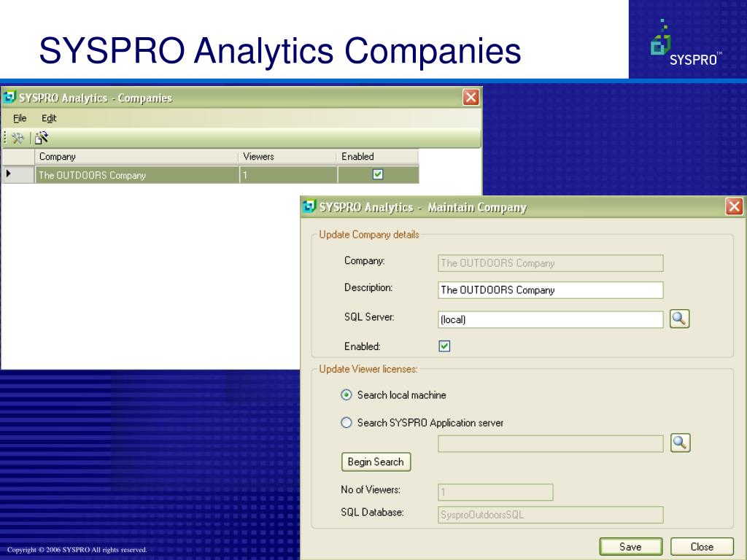The image size is (747, 560).
Task: Click the Viewers cell showing 1
Action: [x=289, y=175]
